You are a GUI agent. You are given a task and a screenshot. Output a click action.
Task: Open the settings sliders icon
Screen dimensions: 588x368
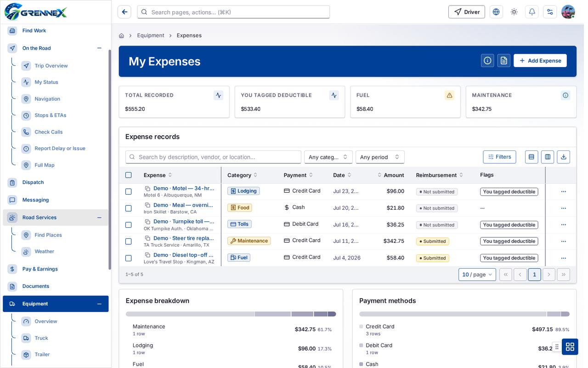pos(550,12)
